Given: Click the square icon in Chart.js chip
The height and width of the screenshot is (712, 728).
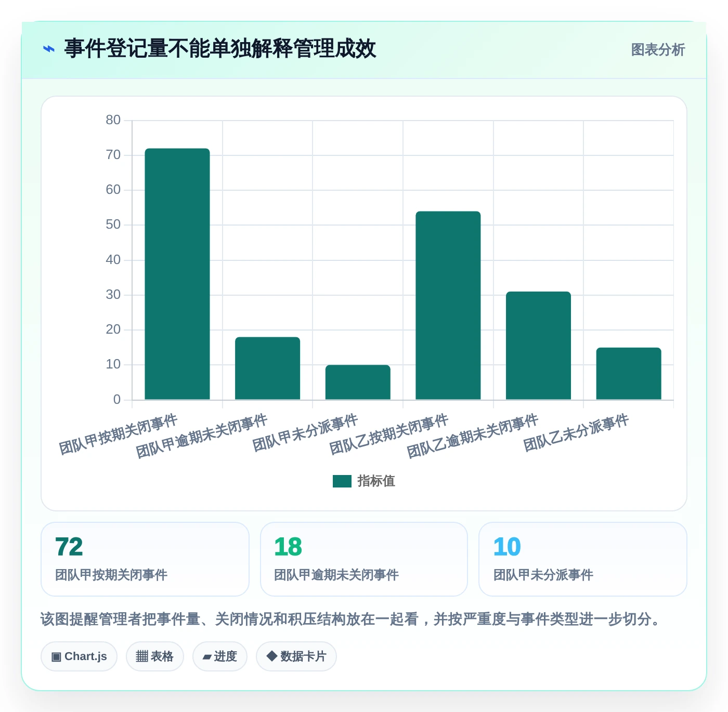Looking at the screenshot, I should [56, 657].
